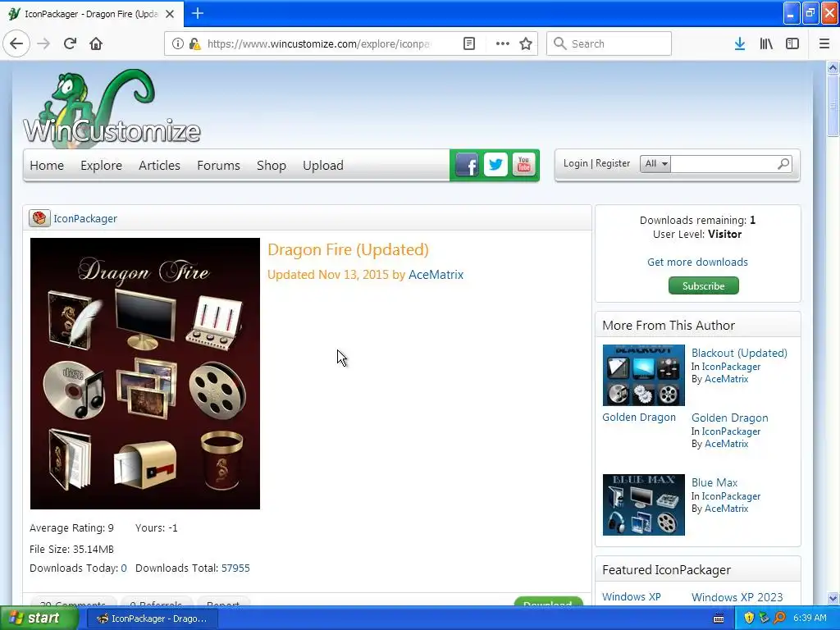The height and width of the screenshot is (630, 840).
Task: Select IconPackager taskbar window button
Action: [x=152, y=619]
